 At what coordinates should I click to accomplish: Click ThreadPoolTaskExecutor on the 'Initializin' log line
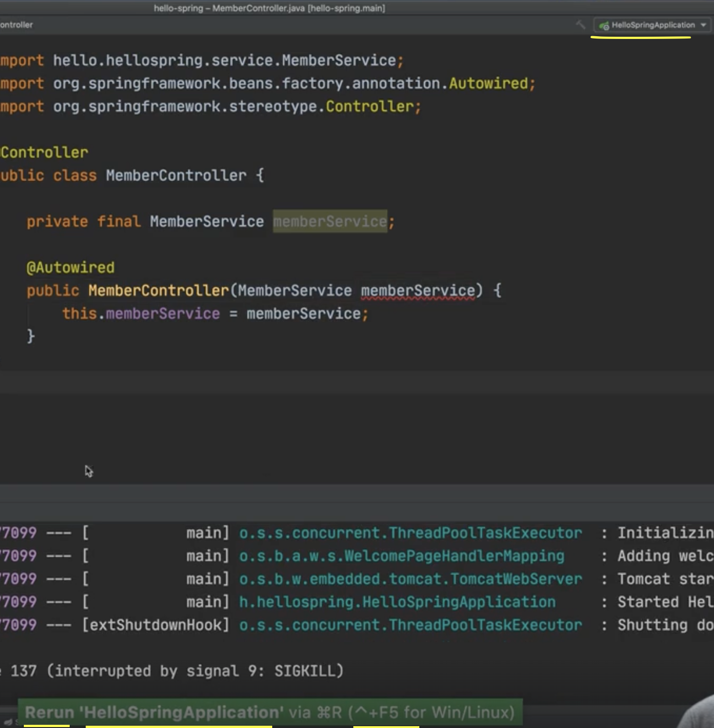(485, 533)
